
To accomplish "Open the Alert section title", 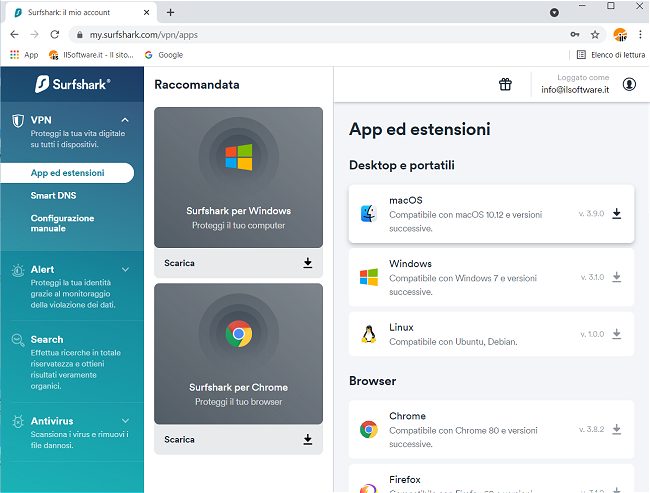I will pyautogui.click(x=42, y=270).
